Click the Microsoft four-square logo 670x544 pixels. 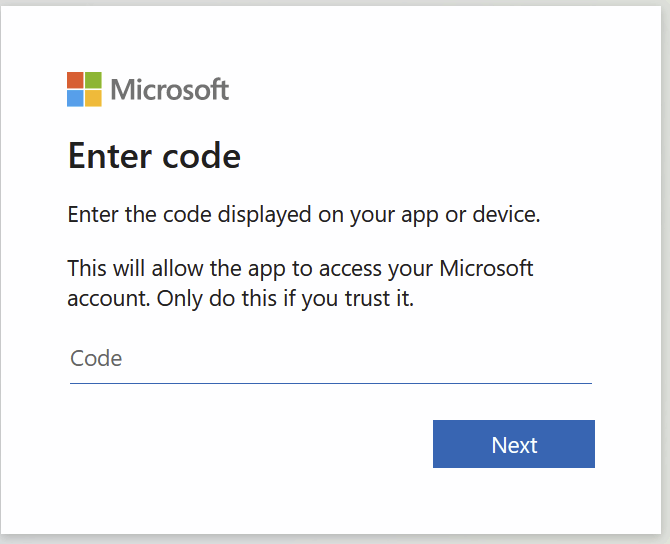pos(84,89)
